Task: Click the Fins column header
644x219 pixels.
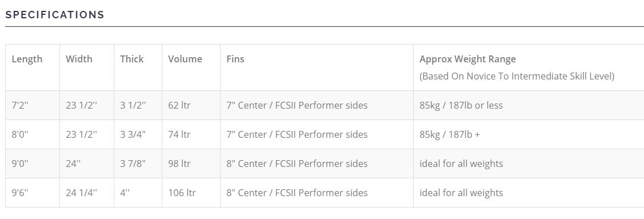Action: [x=235, y=59]
